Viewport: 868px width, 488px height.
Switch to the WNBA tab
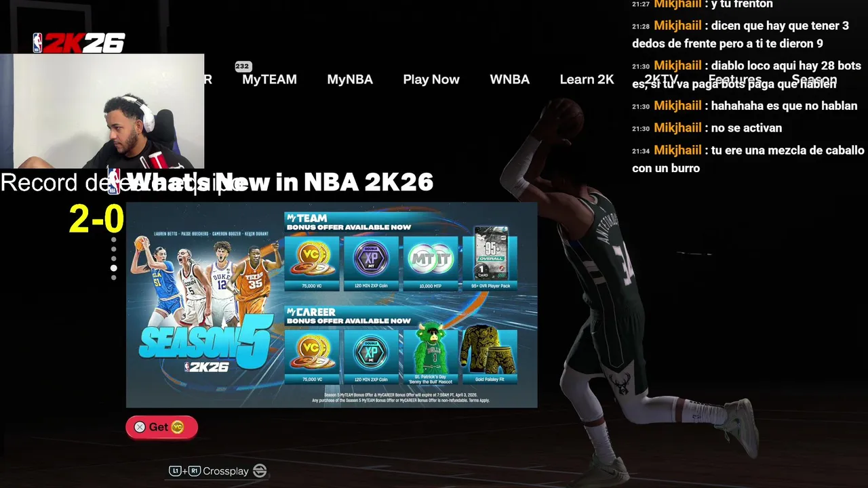[509, 79]
